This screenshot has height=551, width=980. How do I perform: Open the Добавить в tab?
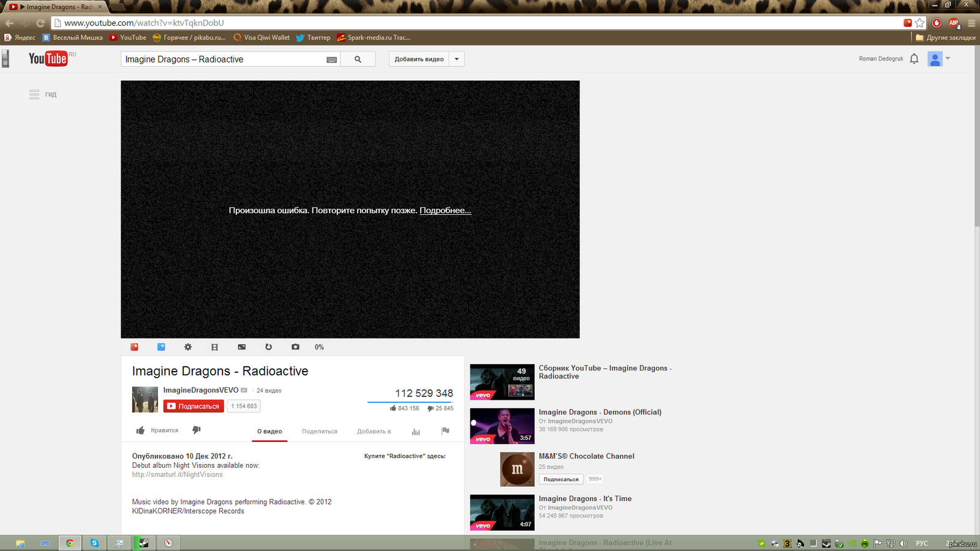(x=374, y=432)
